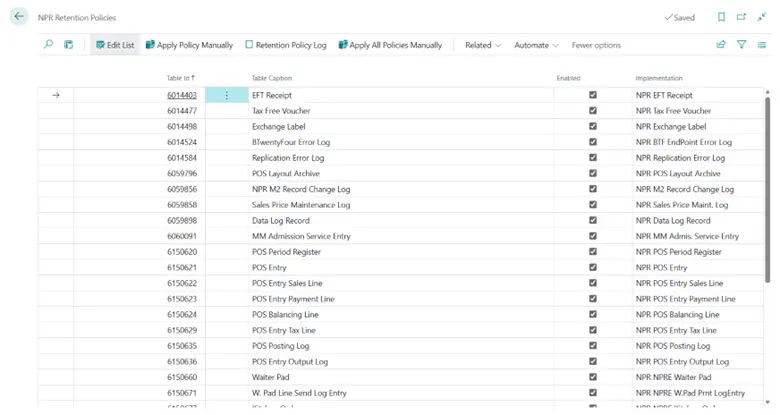Click the back arrow button
The image size is (780, 415).
[19, 17]
